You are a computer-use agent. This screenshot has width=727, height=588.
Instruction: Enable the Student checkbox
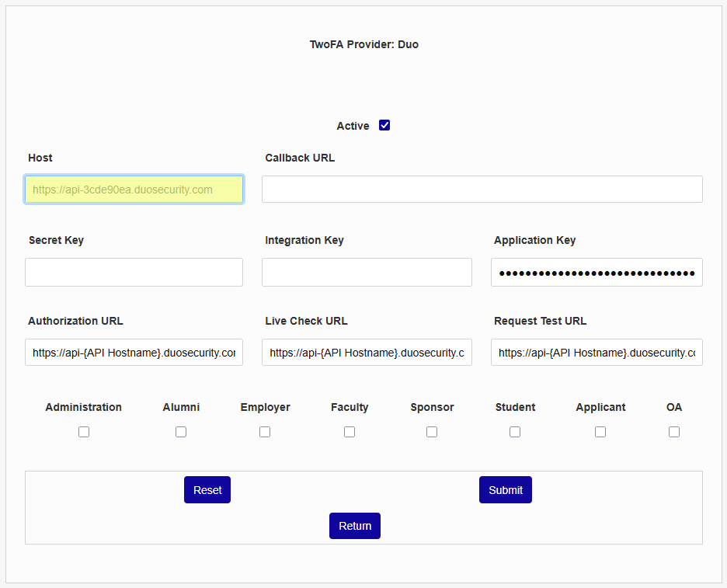point(515,432)
